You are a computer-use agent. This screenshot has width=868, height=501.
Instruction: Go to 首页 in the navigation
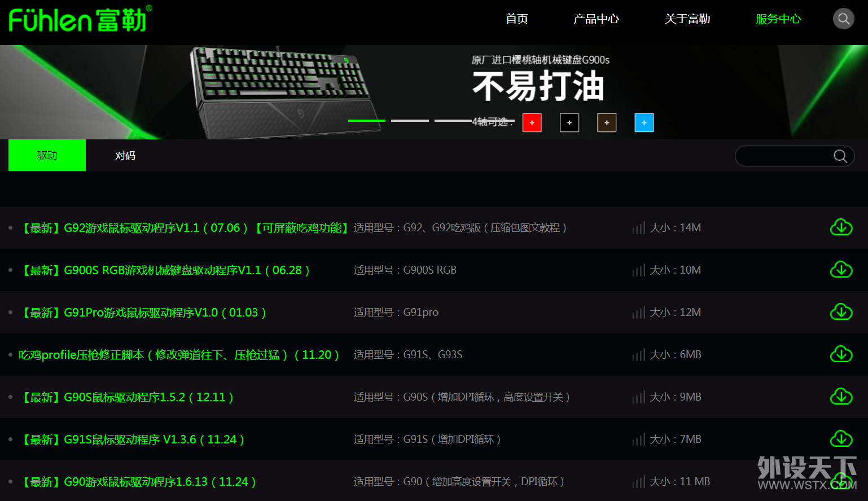(517, 19)
